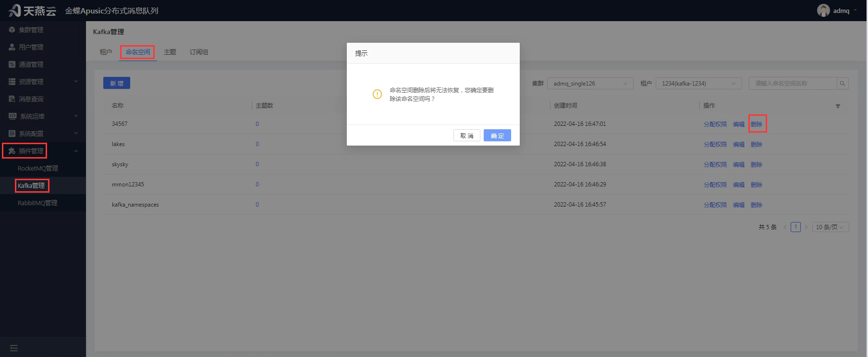
Task: Click 删除 for namespace skysky
Action: pos(757,165)
